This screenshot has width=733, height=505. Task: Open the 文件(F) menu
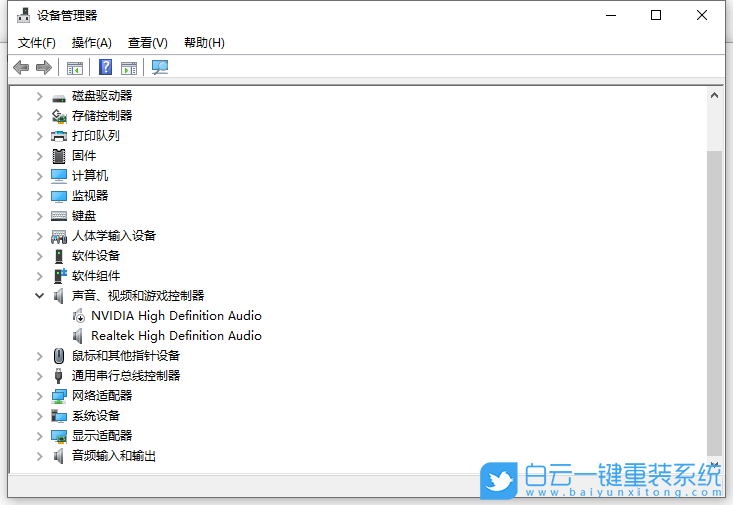[36, 43]
